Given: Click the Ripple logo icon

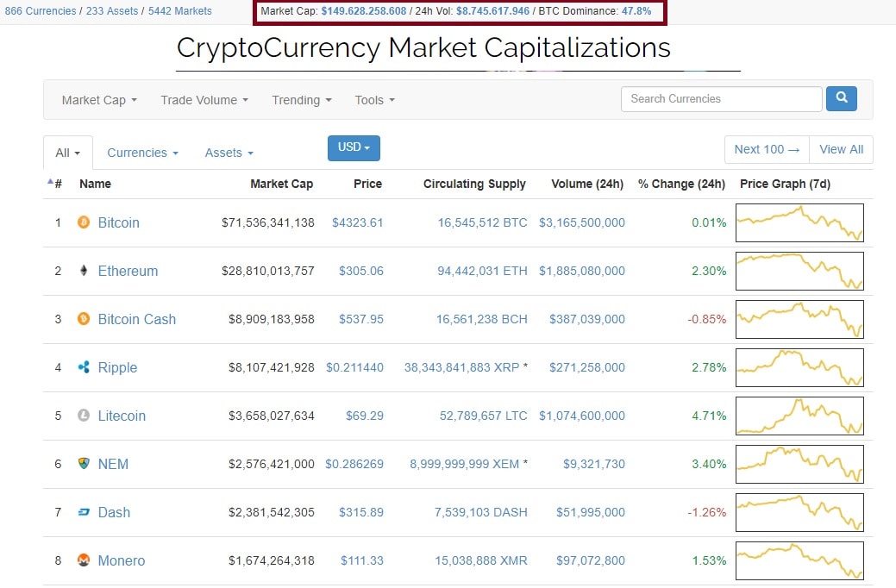Looking at the screenshot, I should pos(84,367).
